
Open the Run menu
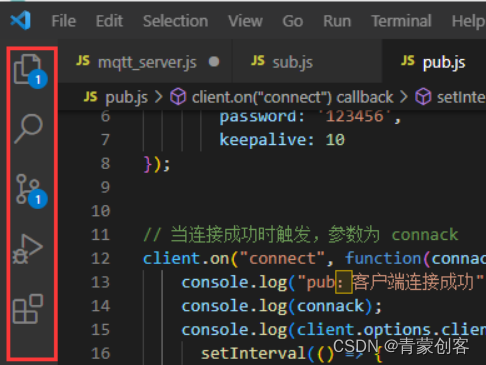click(337, 21)
